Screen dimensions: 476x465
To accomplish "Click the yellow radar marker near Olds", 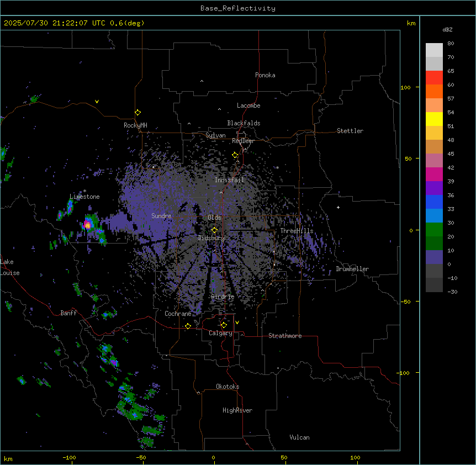I will point(214,230).
